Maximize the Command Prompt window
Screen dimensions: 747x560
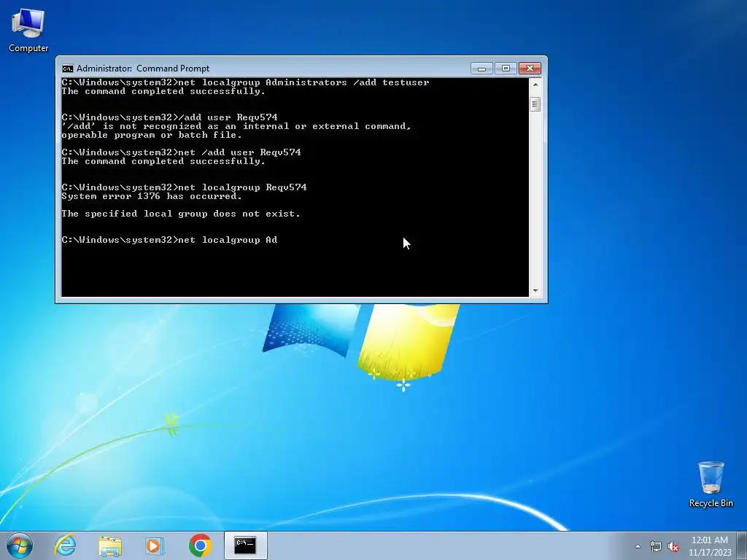pyautogui.click(x=506, y=69)
